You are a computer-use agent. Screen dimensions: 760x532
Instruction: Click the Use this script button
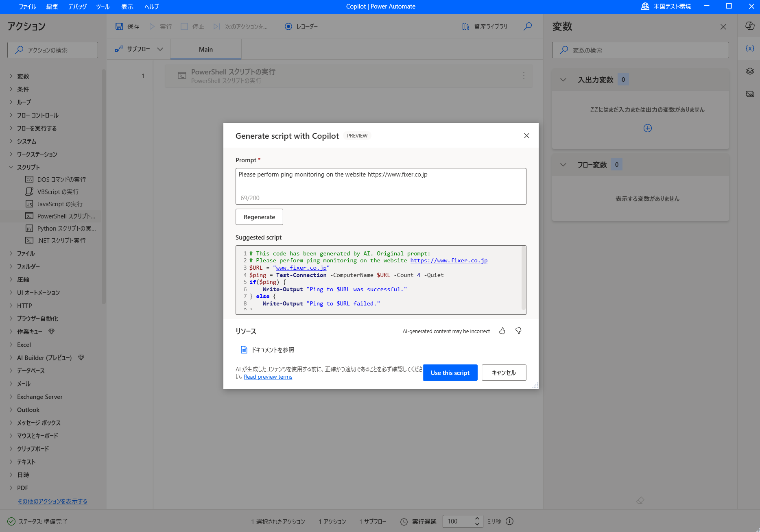pyautogui.click(x=450, y=372)
